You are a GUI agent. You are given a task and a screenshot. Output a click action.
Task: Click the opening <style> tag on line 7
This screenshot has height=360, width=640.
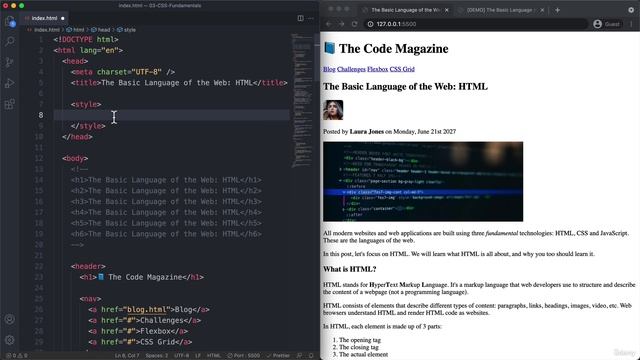pyautogui.click(x=86, y=104)
